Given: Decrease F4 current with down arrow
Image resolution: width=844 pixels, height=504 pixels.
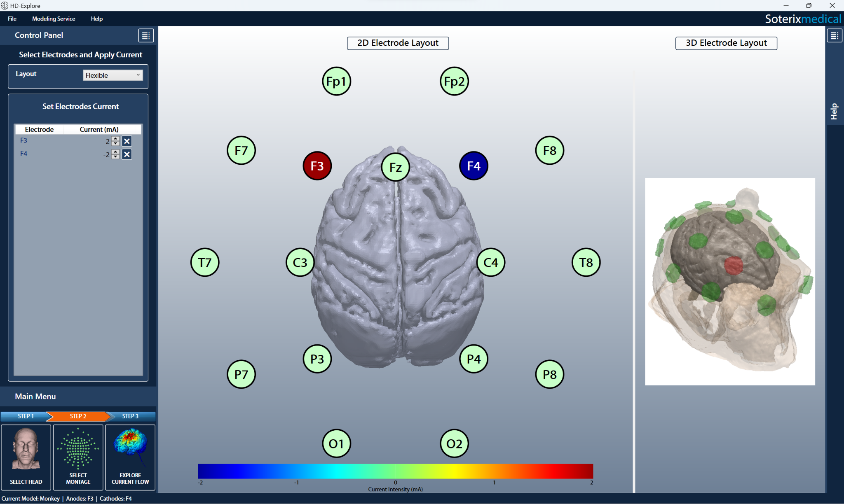Looking at the screenshot, I should point(115,157).
